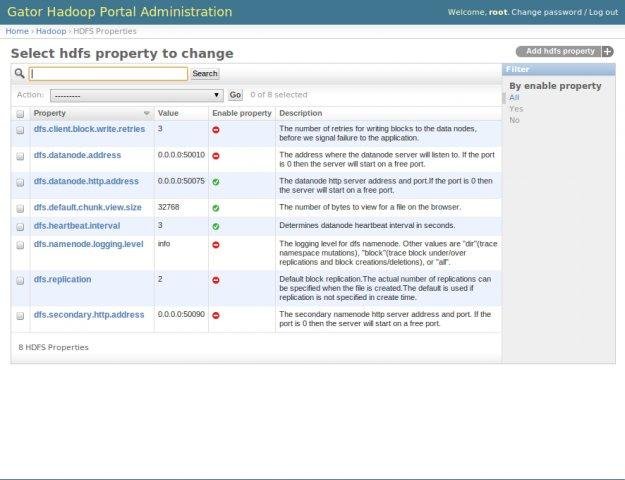Image resolution: width=625 pixels, height=480 pixels.
Task: Click the disabled icon for dfs.datanode.address
Action: (216, 156)
